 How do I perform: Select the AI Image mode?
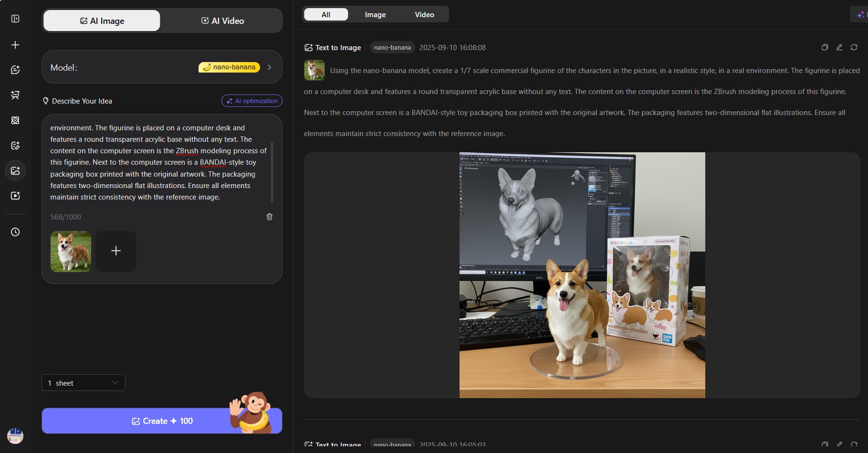pyautogui.click(x=102, y=21)
